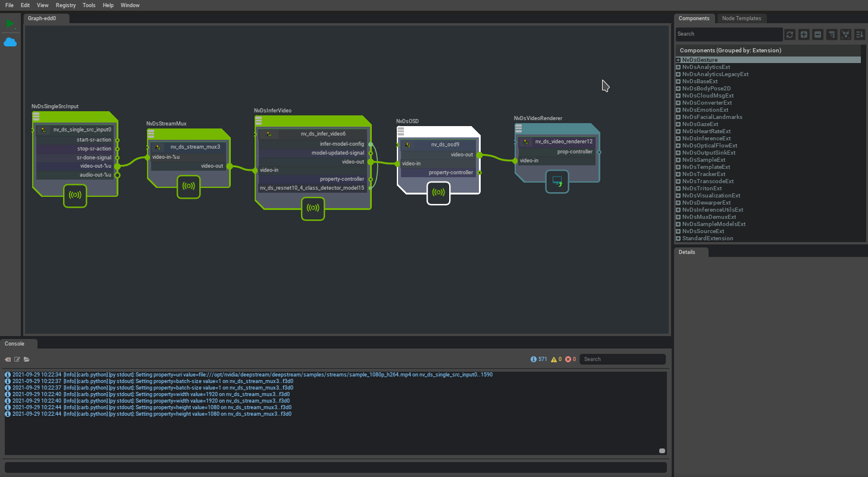Click the sort icon in Components toolbar
Image resolution: width=868 pixels, height=477 pixels.
[x=860, y=34]
